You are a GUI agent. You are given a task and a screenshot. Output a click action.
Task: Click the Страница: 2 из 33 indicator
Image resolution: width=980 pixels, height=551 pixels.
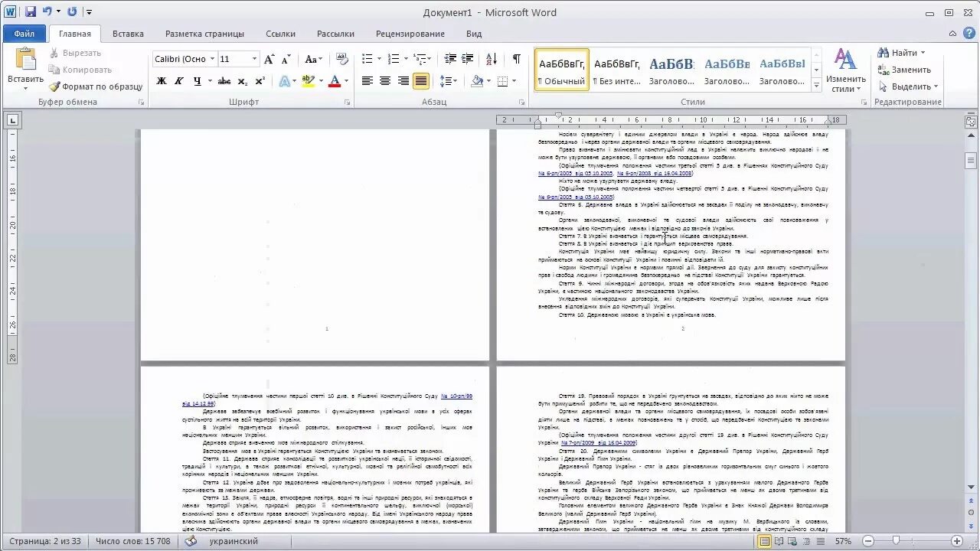[x=45, y=541]
